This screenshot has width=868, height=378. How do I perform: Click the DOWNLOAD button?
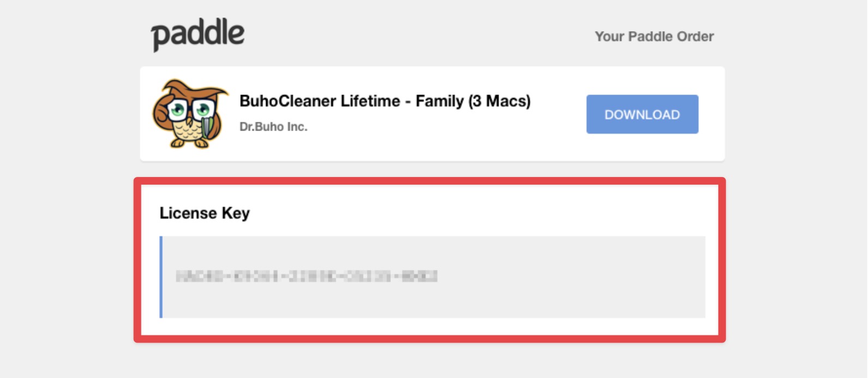(x=642, y=114)
